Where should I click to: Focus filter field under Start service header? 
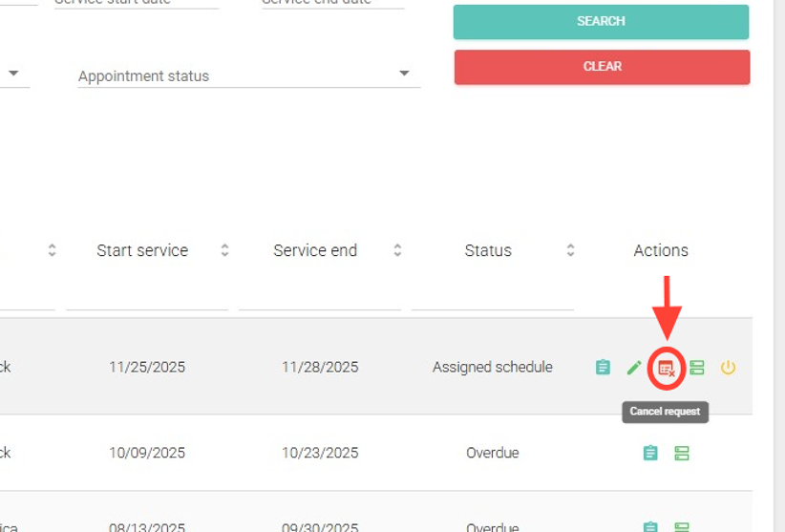(x=147, y=296)
